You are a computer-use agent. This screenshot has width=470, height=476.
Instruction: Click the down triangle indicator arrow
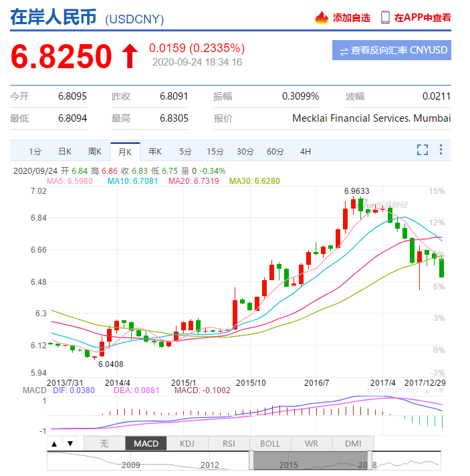(x=70, y=443)
